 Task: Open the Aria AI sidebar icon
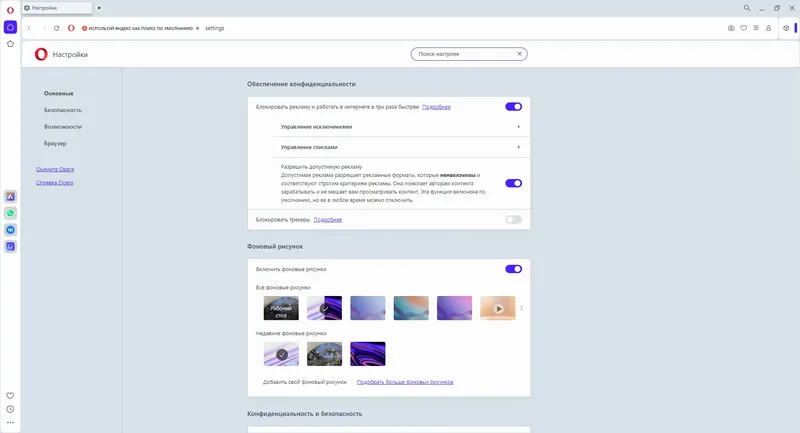[10, 196]
